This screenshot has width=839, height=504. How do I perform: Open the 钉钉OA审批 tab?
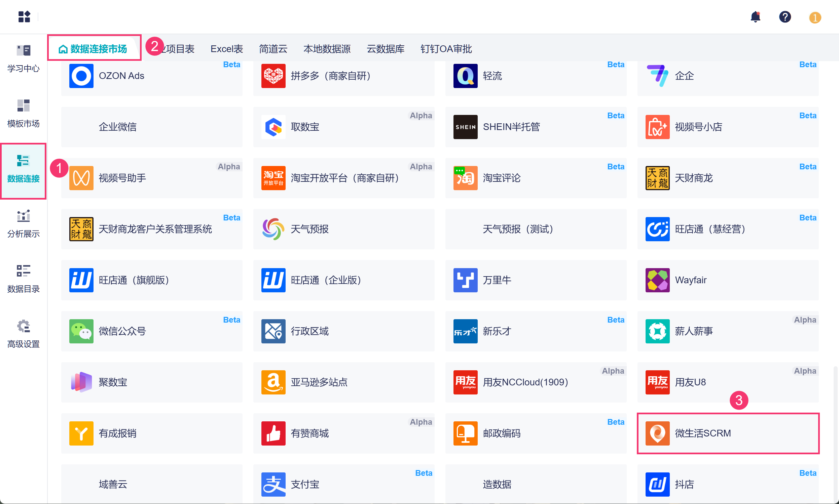446,49
